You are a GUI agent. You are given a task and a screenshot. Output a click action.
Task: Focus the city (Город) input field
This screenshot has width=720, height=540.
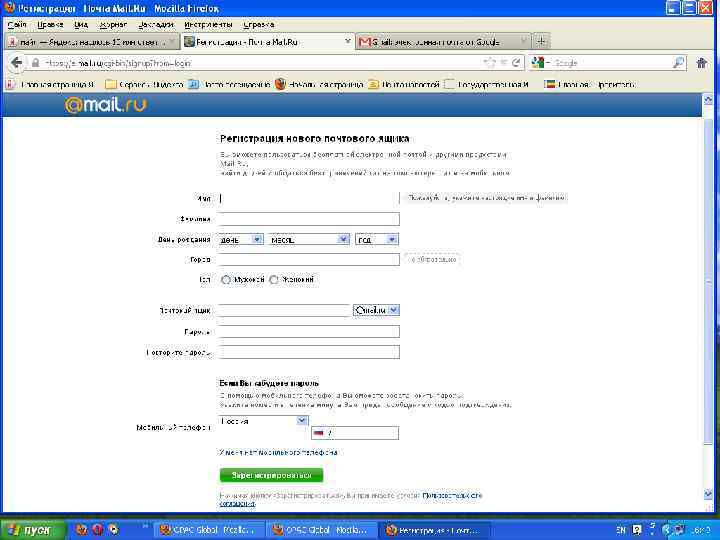tap(309, 259)
